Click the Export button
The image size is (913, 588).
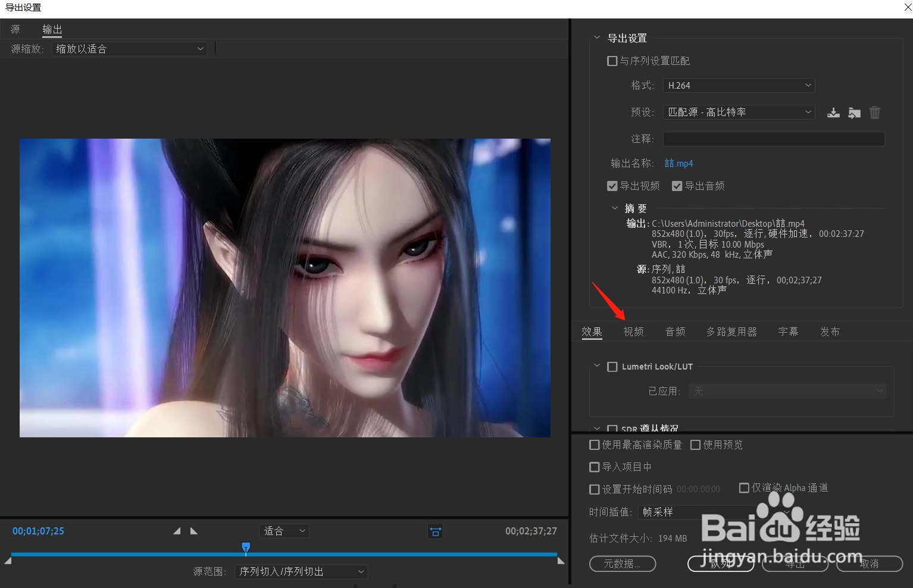(795, 564)
